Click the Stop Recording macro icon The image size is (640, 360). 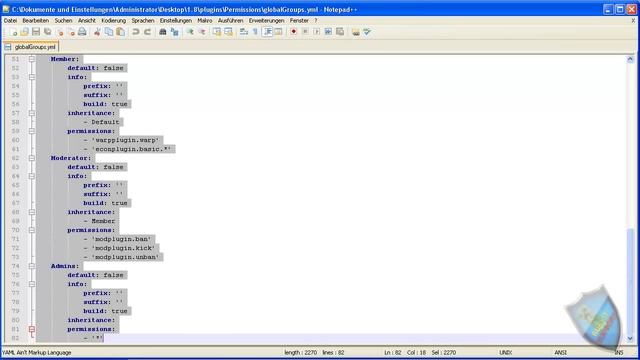(305, 32)
